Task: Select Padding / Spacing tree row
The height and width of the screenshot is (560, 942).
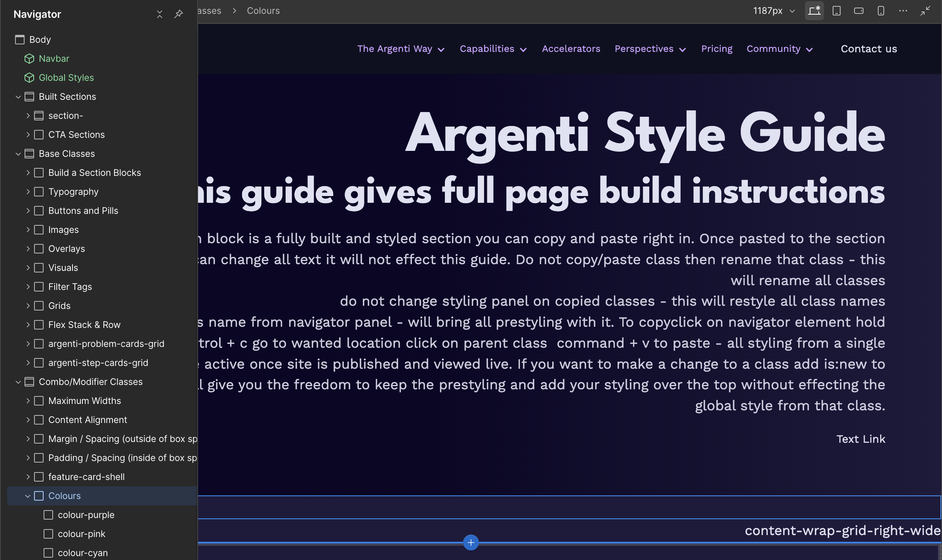Action: click(102, 458)
